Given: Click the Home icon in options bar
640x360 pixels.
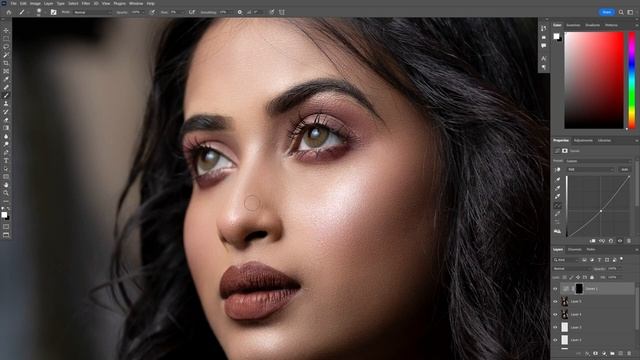Looking at the screenshot, I should (9, 12).
